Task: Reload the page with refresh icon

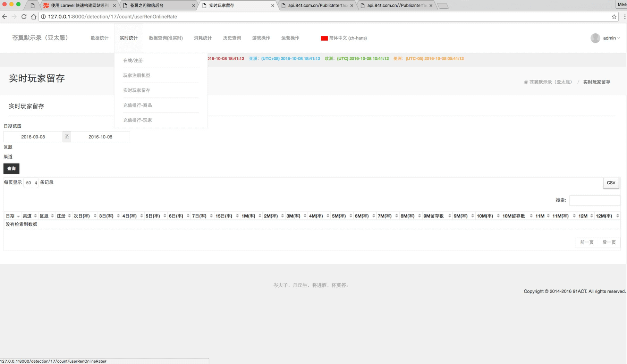Action: tap(24, 17)
